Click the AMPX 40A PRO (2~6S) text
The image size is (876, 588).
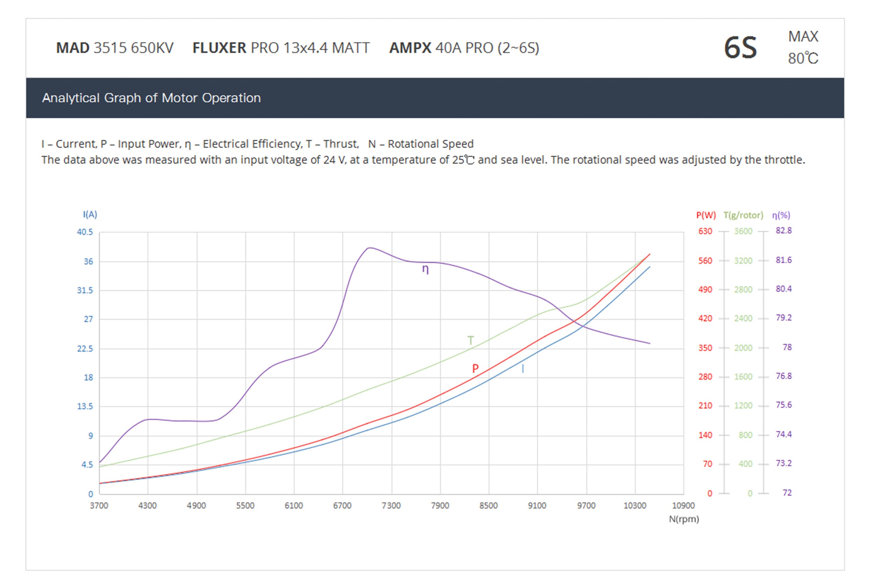pyautogui.click(x=464, y=48)
